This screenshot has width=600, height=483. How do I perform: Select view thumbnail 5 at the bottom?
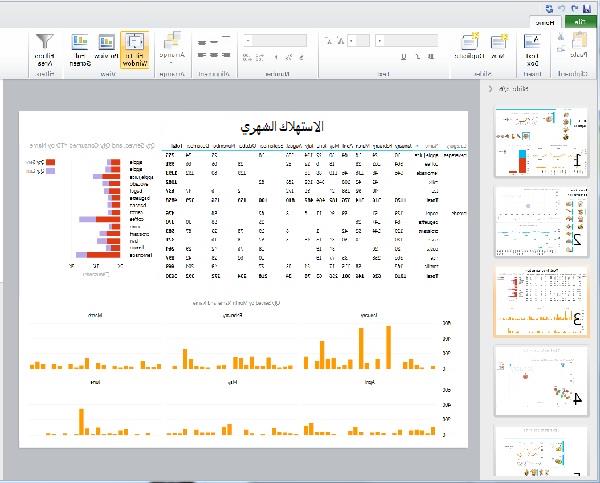[x=541, y=452]
